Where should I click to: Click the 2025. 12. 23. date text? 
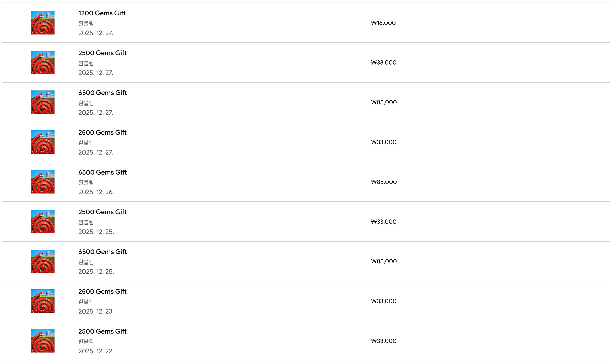click(96, 311)
